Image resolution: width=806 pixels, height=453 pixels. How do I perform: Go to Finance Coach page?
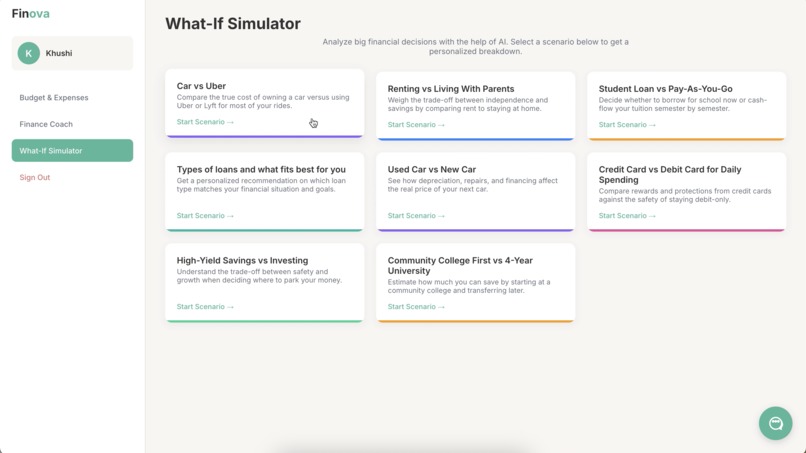point(46,124)
